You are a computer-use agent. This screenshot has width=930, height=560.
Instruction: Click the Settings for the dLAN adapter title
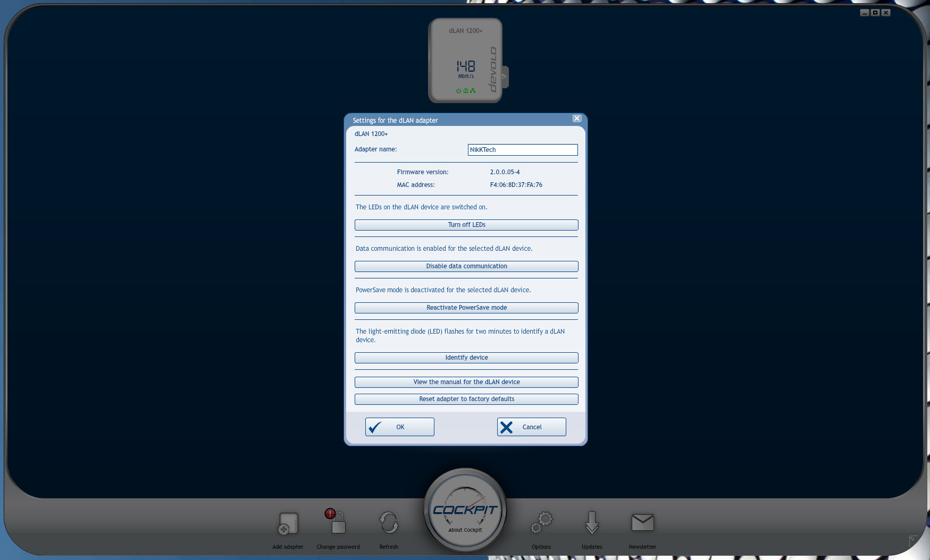click(x=395, y=121)
